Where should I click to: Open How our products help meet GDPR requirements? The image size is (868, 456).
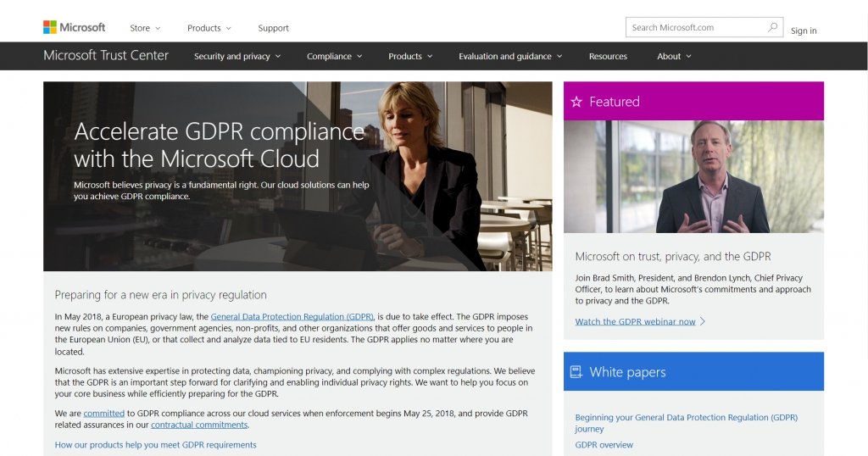coord(156,445)
